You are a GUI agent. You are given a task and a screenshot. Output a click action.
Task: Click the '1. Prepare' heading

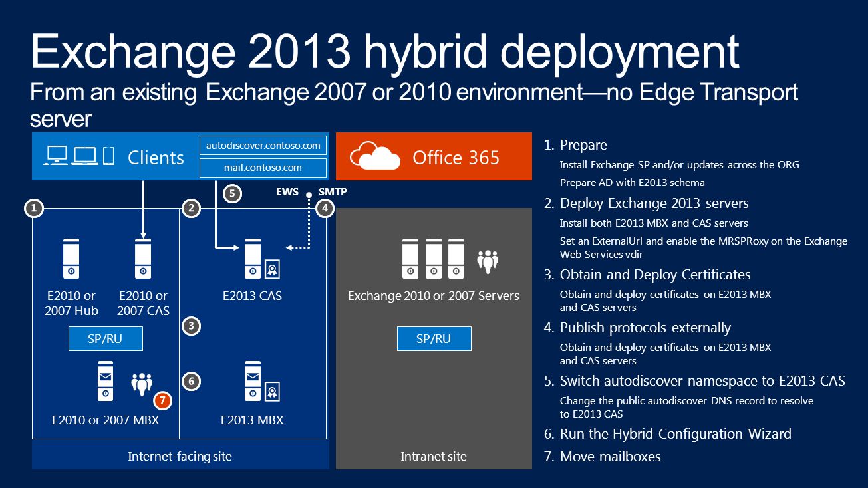pyautogui.click(x=576, y=145)
